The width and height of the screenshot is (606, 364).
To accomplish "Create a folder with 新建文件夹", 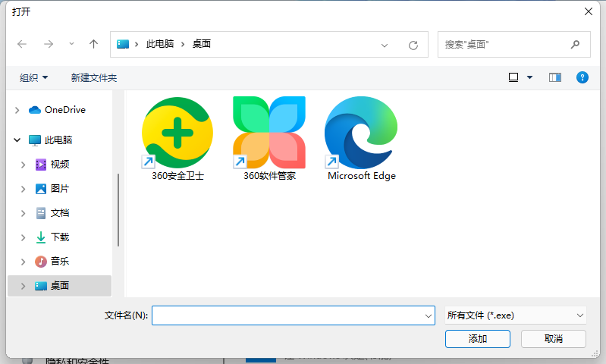I will [x=94, y=77].
